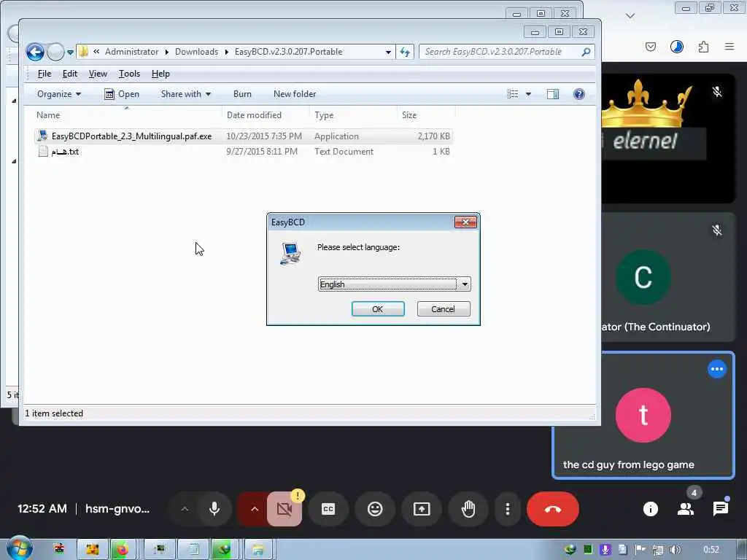Go back with the Explorer back arrow
The width and height of the screenshot is (747, 560).
pos(35,52)
